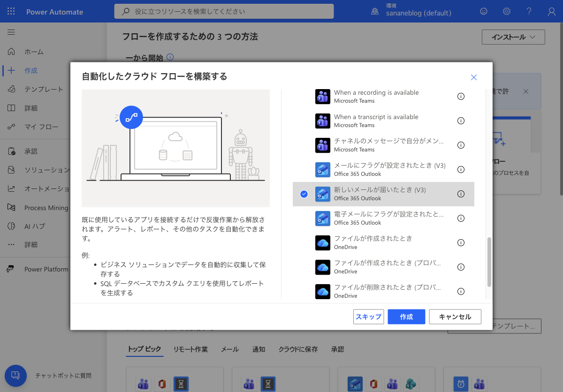Switch to リモート作業 tab
Viewport: 563px width, 392px height.
click(190, 349)
